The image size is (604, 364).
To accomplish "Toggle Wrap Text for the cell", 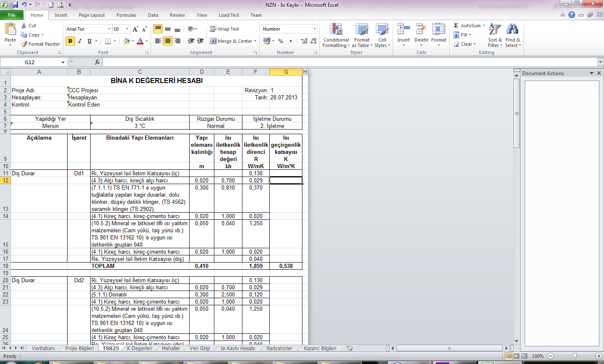I will point(224,29).
